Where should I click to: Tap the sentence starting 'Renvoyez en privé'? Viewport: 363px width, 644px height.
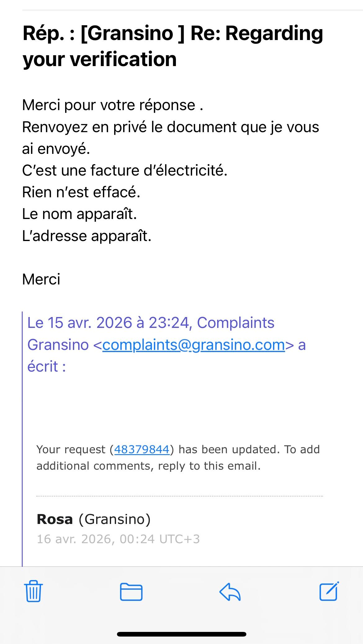point(170,127)
